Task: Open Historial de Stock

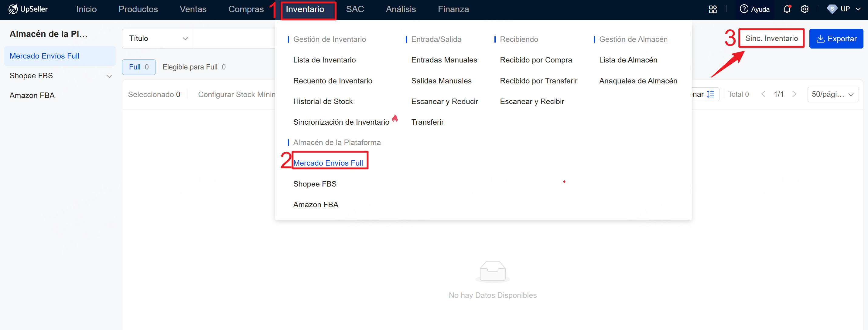Action: pyautogui.click(x=323, y=102)
